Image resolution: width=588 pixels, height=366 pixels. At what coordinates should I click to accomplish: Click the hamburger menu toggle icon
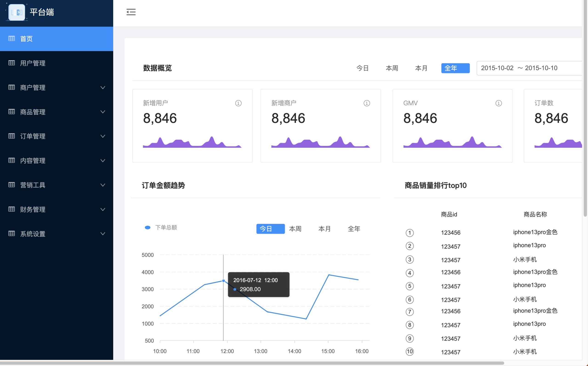pos(131,12)
